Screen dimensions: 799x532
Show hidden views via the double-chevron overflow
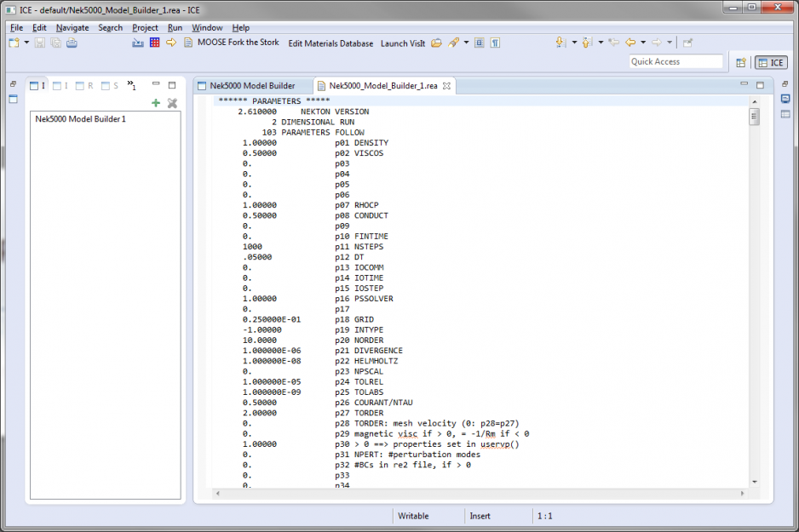131,85
